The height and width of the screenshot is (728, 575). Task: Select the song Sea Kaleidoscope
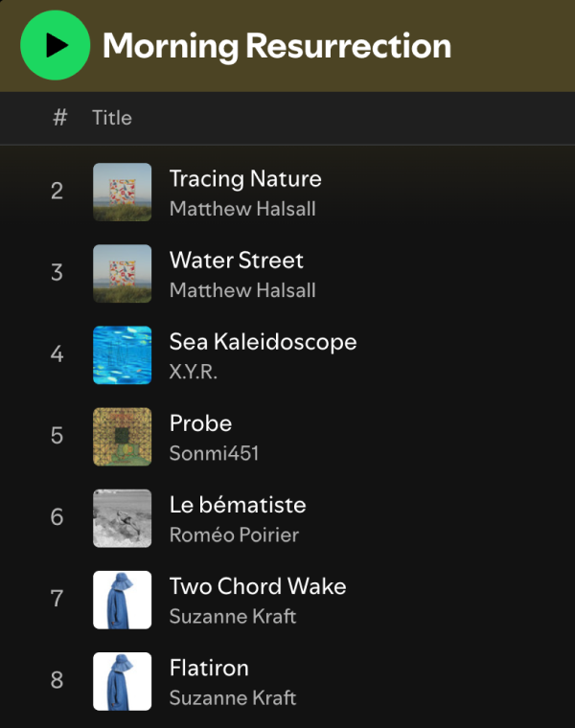(263, 342)
